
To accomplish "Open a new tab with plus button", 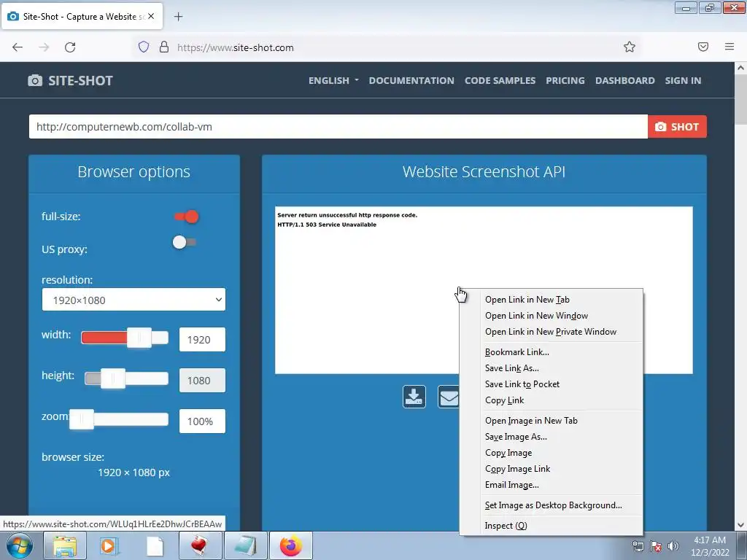I will coord(178,17).
